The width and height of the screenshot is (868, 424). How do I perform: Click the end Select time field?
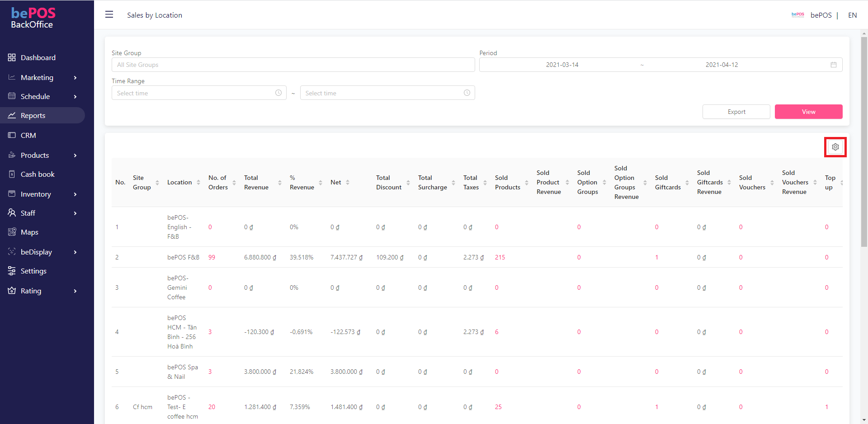coord(387,93)
